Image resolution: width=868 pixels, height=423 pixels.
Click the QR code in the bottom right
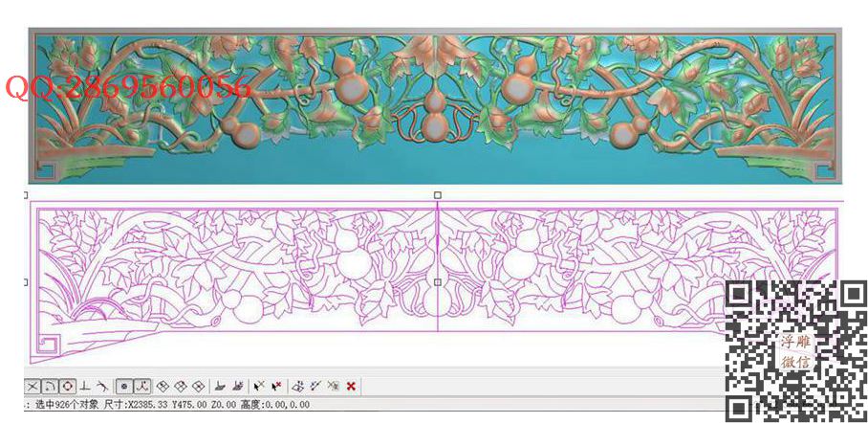(793, 351)
